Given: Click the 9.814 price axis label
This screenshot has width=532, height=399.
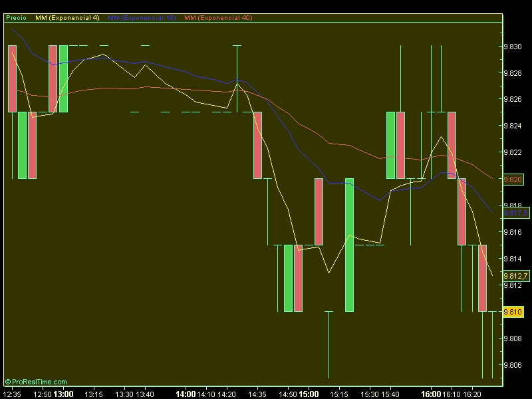Looking at the screenshot, I should pyautogui.click(x=512, y=259).
